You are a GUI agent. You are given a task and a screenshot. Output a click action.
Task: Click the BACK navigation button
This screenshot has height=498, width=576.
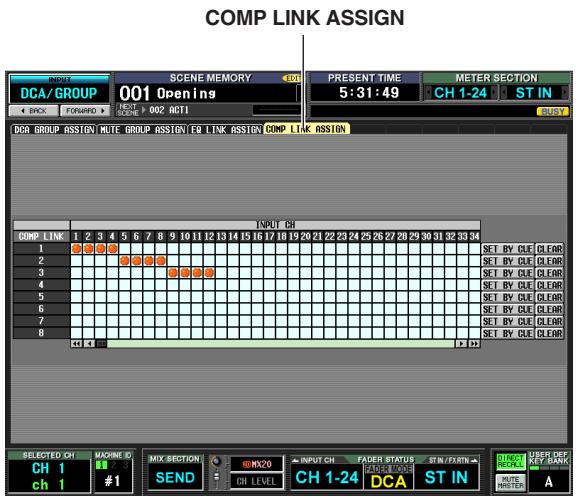point(33,111)
